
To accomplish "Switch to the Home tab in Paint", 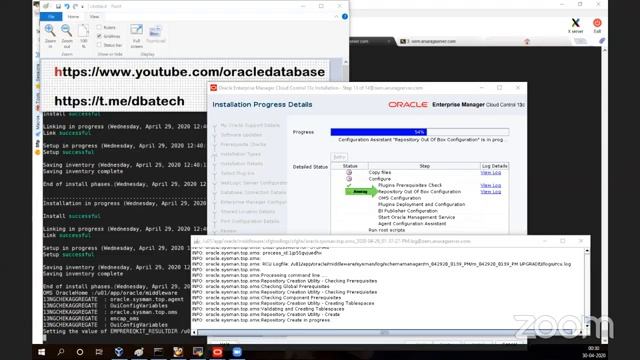I will (73, 16).
